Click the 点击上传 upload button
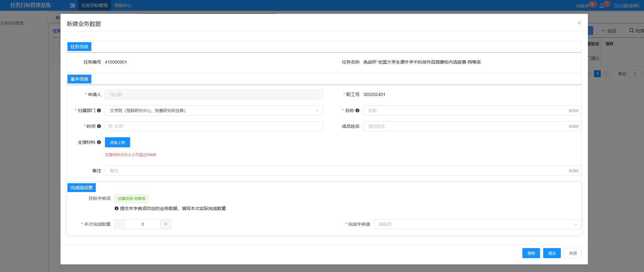644x272 pixels. (x=118, y=142)
